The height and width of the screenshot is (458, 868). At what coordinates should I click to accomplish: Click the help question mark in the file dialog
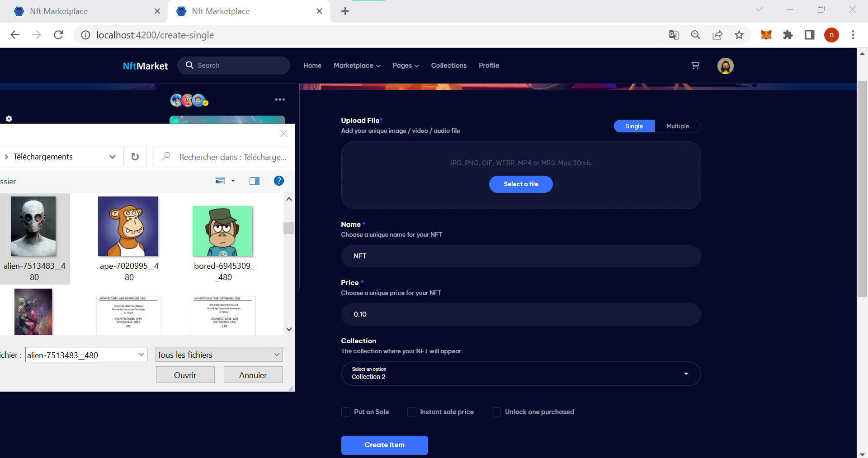coord(279,181)
